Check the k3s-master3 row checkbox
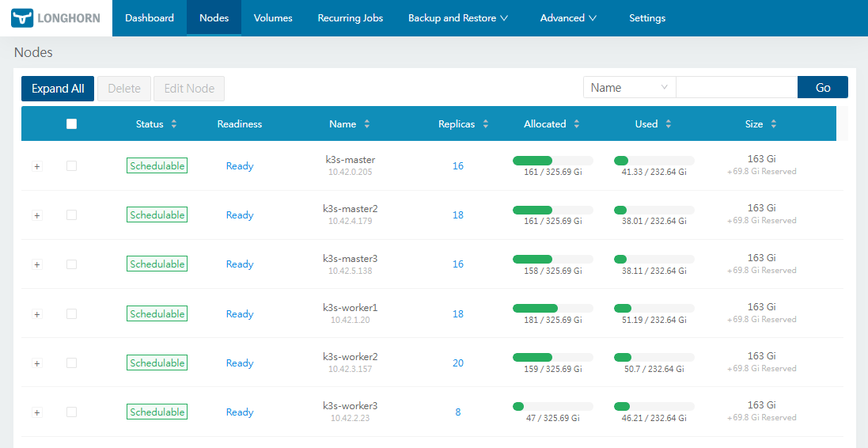This screenshot has height=448, width=868. point(71,264)
